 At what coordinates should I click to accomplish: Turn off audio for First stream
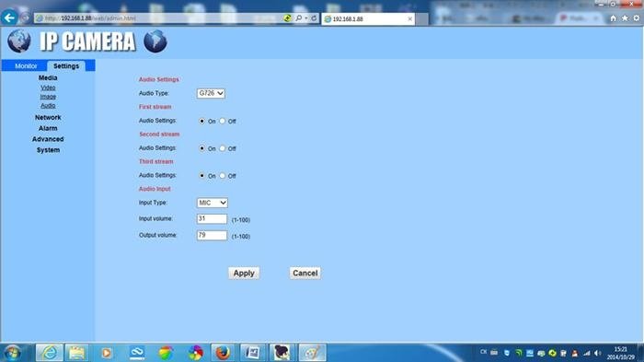click(223, 121)
